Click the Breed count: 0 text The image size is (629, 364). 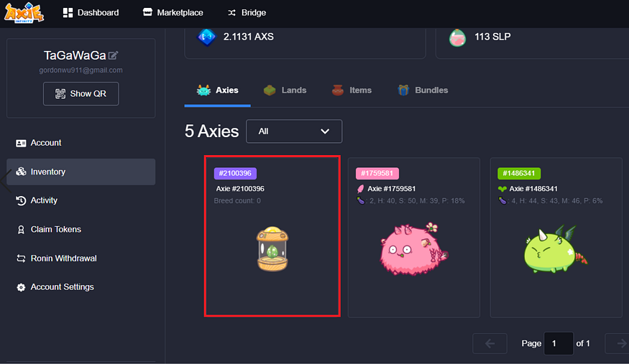point(237,200)
